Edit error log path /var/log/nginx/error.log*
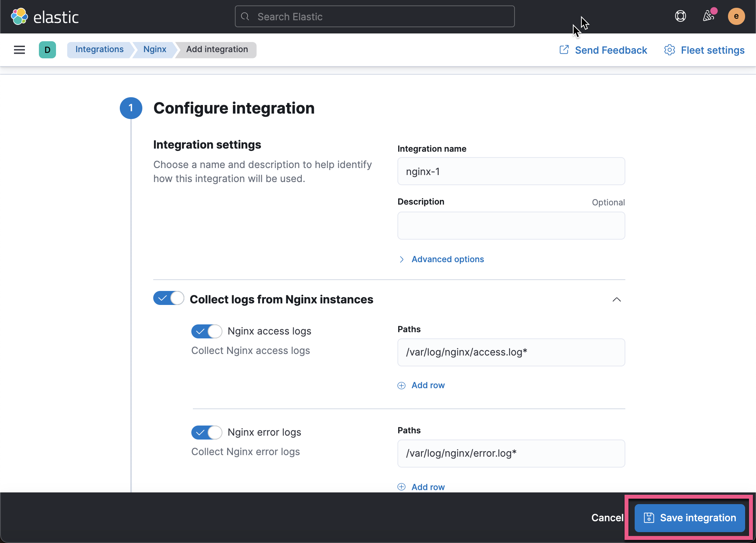756x543 pixels. 511,454
